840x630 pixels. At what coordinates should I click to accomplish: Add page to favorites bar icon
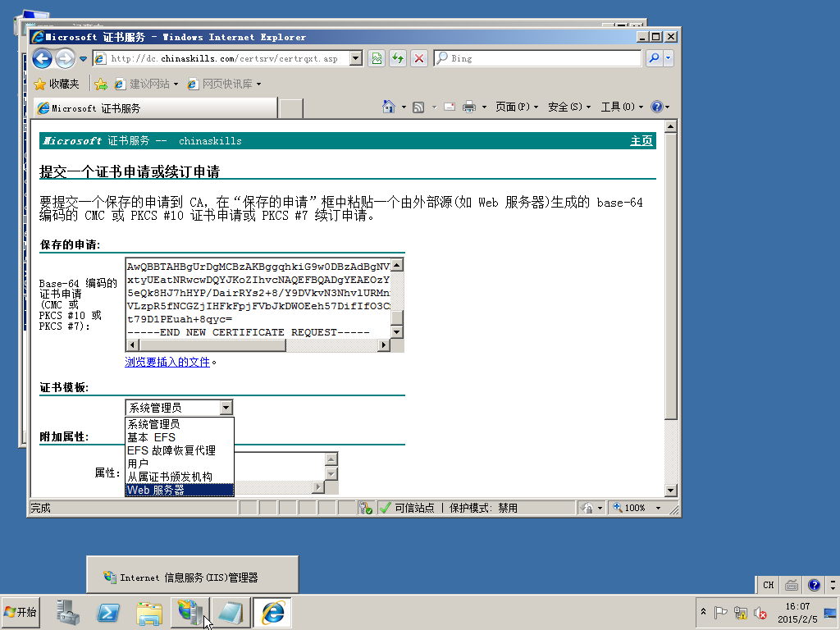coord(101,84)
